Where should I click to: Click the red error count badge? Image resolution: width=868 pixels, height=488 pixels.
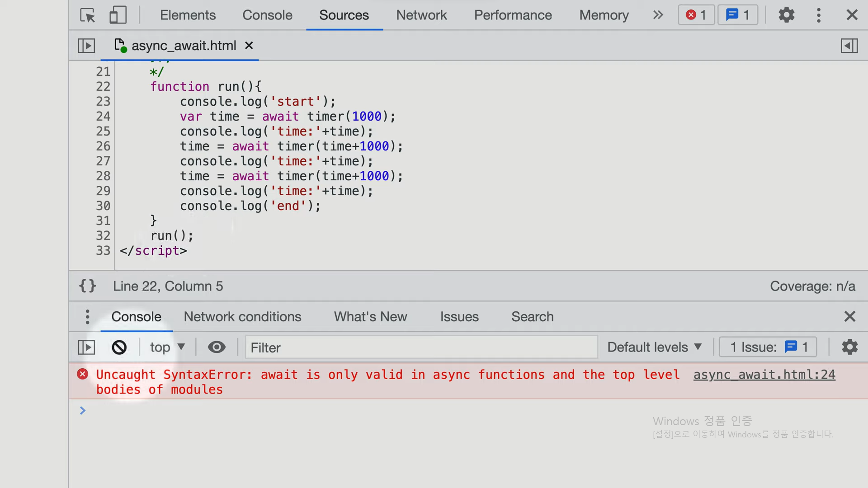coord(696,15)
